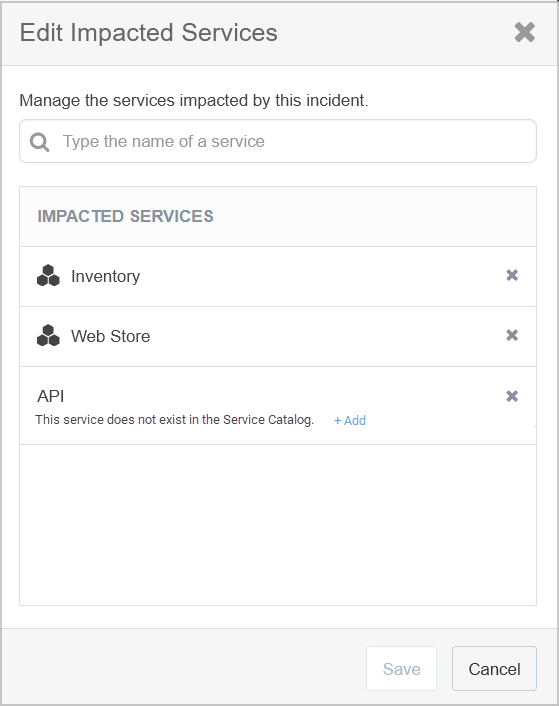
Task: Click the Edit Impacted Services title
Action: [x=149, y=33]
